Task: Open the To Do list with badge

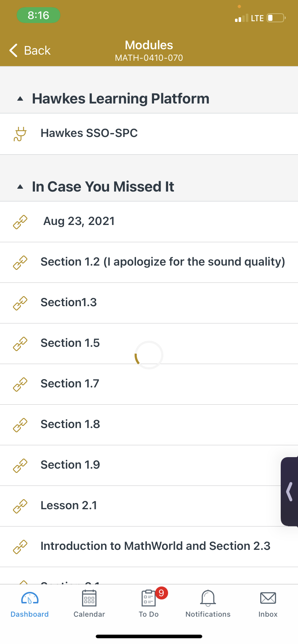Action: pyautogui.click(x=149, y=604)
